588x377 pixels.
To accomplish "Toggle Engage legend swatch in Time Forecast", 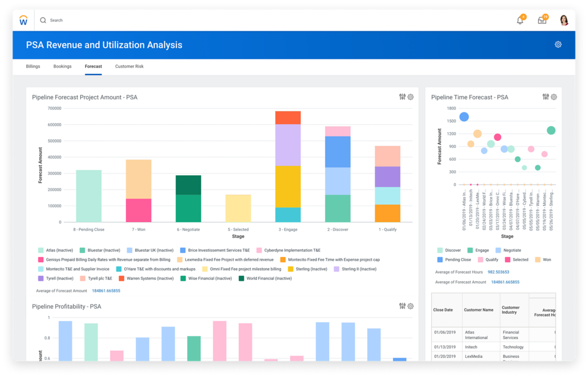I will (470, 250).
